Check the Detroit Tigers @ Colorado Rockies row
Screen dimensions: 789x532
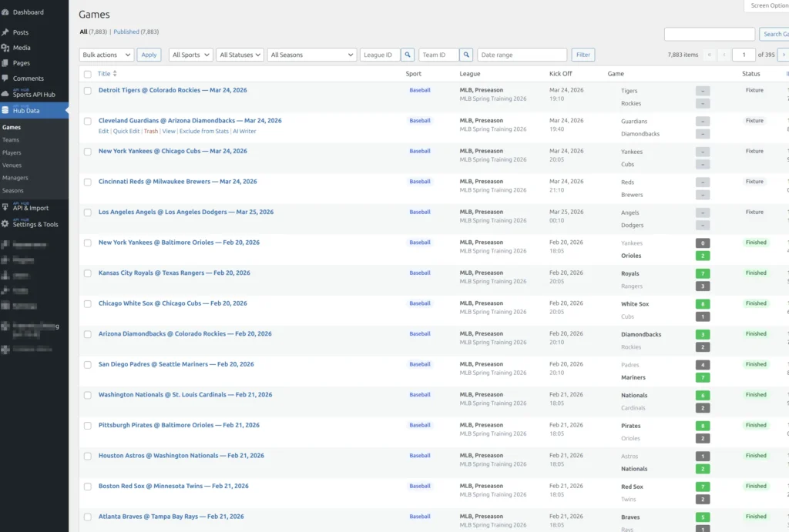(x=88, y=91)
